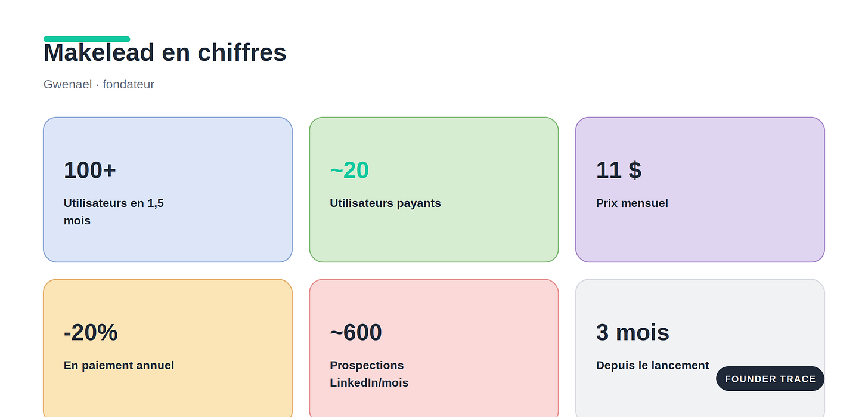
Task: Click the Utilisateurs payants label
Action: pyautogui.click(x=385, y=203)
